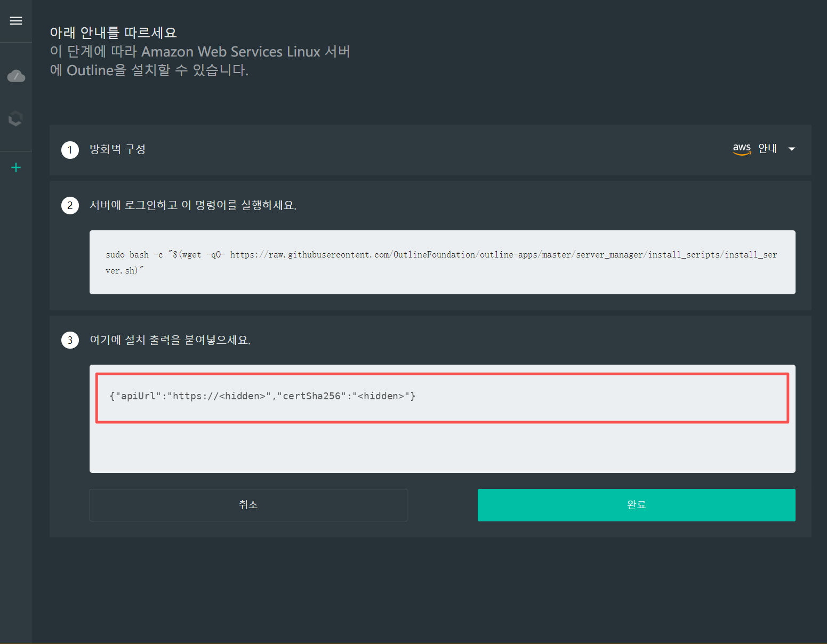Click the Amazon Web Services Linux subtitle text
827x644 pixels.
[x=200, y=61]
